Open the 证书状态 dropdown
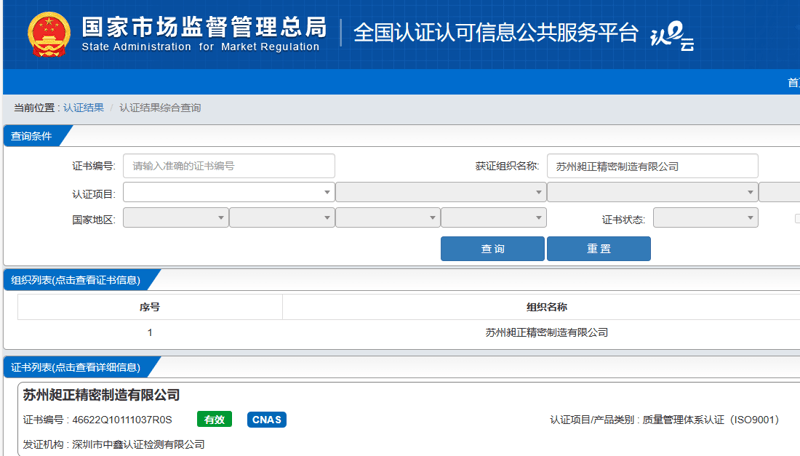Image resolution: width=800 pixels, height=456 pixels. tap(706, 218)
